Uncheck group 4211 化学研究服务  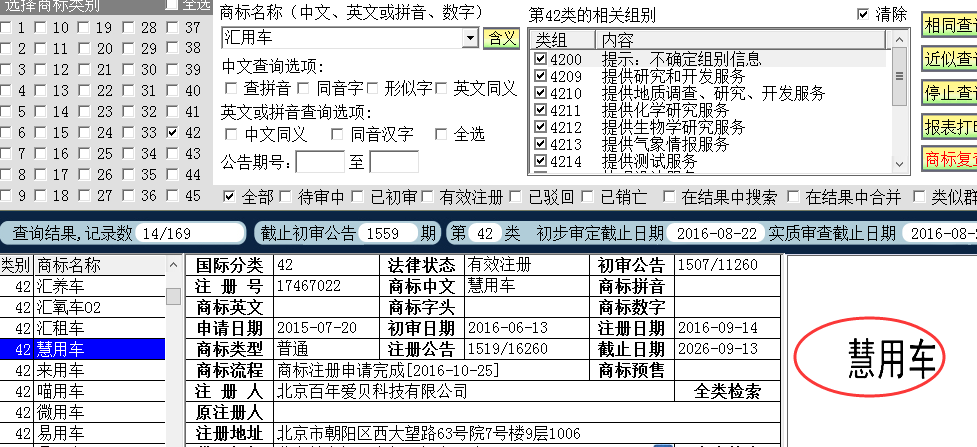541,110
